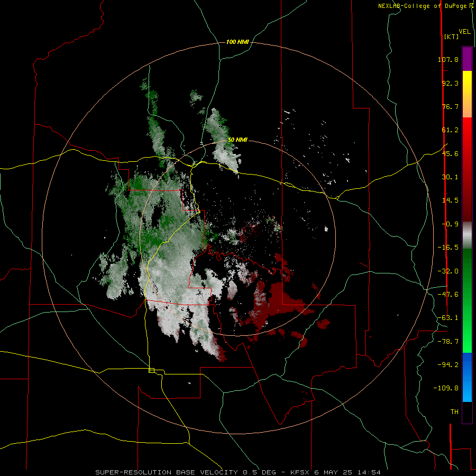Click the red segment of the color bar
The width and height of the screenshot is (476, 476).
[467, 169]
